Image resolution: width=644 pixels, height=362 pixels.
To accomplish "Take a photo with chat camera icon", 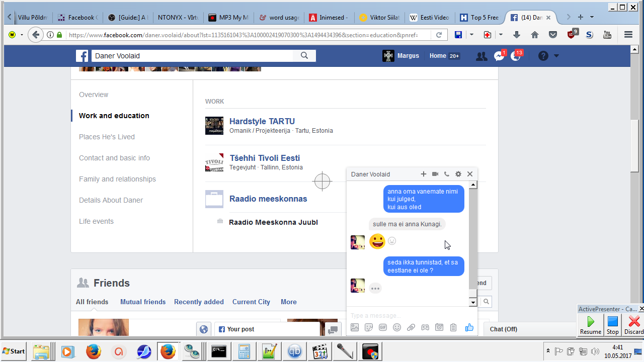I will tap(439, 327).
